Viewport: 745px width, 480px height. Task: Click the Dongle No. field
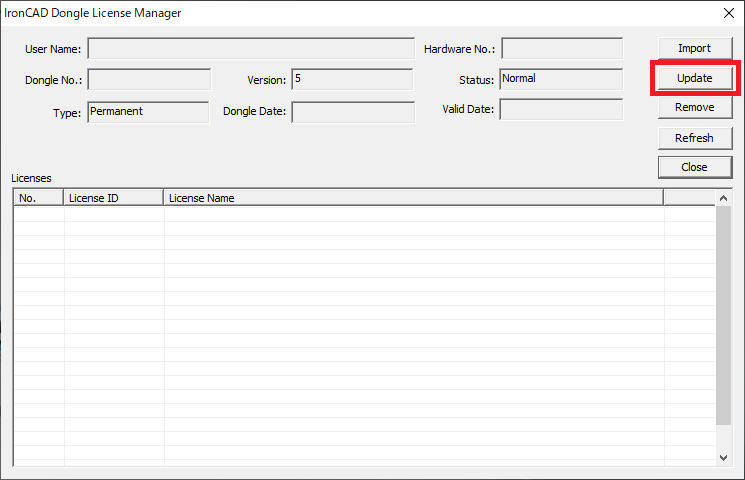click(x=149, y=79)
